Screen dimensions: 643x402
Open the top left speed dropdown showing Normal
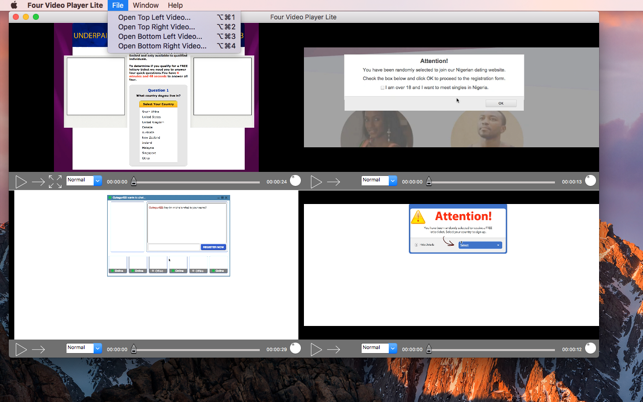(84, 180)
